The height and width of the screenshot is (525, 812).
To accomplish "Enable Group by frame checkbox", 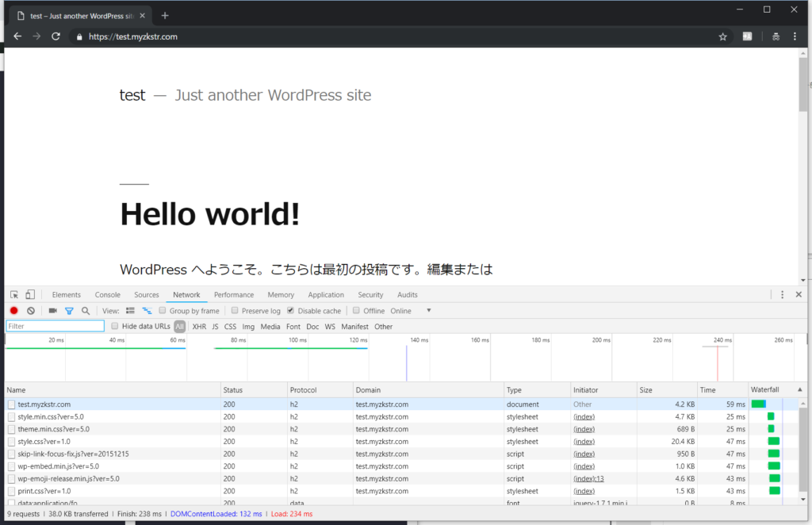I will pyautogui.click(x=162, y=311).
